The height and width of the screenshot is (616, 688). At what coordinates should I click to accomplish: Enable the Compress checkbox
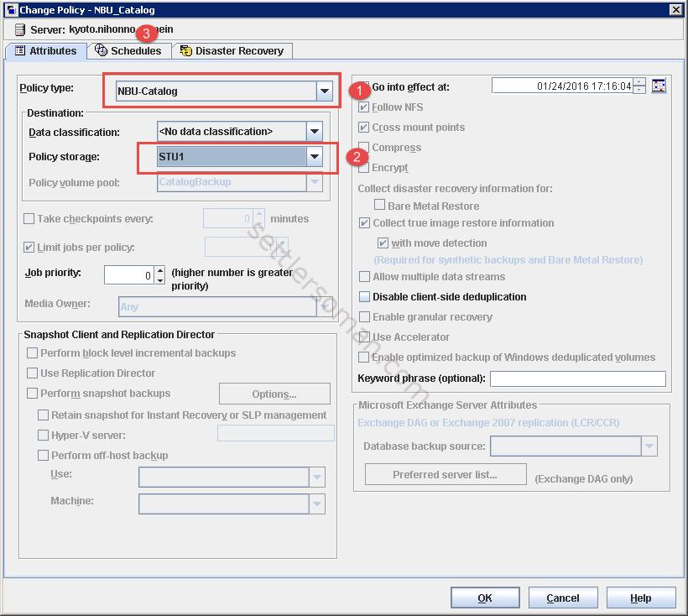click(x=365, y=148)
